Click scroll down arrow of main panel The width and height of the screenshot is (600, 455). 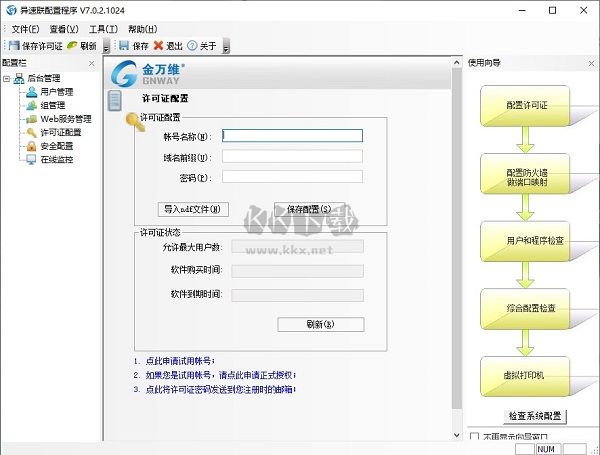[456, 435]
